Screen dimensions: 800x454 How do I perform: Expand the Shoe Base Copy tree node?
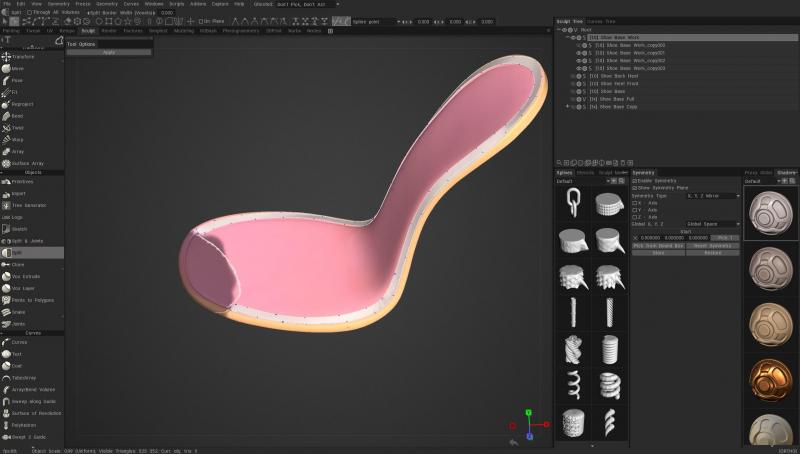pyautogui.click(x=567, y=106)
